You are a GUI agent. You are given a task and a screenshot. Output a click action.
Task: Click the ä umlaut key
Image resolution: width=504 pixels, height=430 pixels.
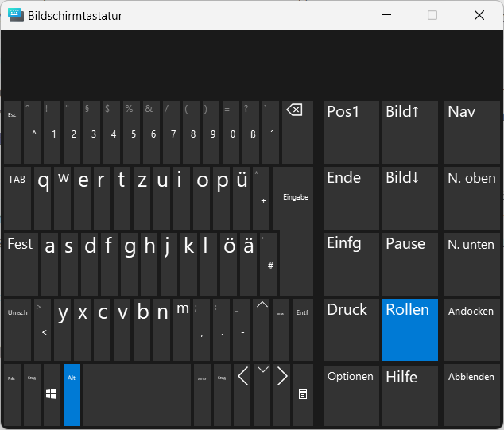click(x=248, y=264)
